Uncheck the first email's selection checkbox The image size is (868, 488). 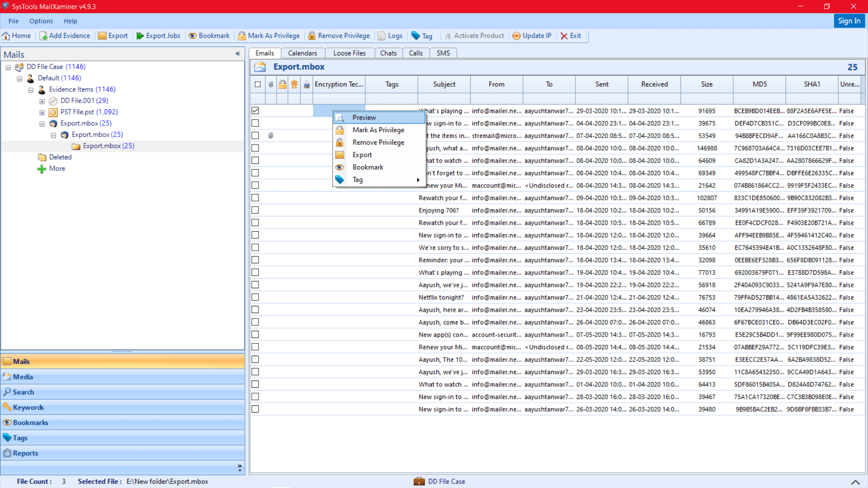tap(256, 110)
